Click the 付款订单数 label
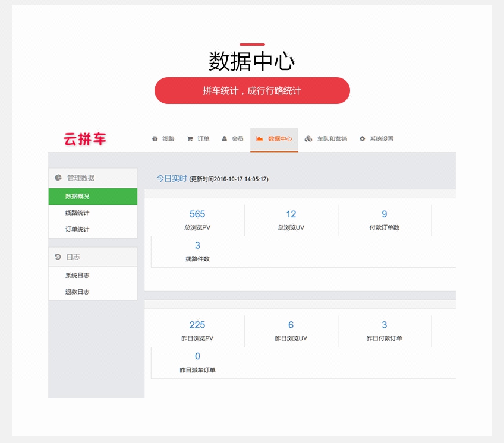Viewport: 504px width, 443px height. [385, 227]
